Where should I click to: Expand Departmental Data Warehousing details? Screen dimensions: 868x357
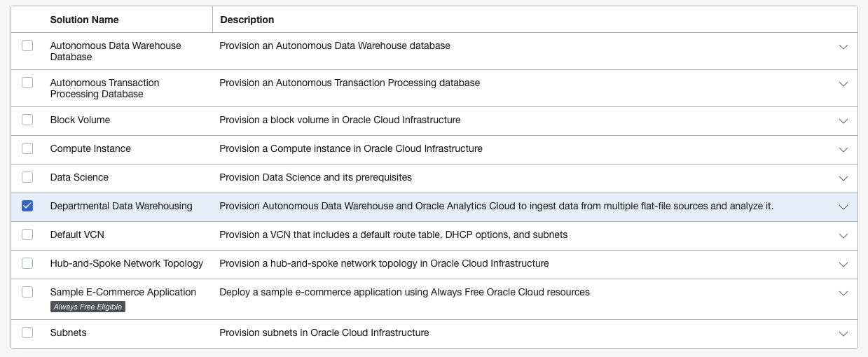[x=843, y=206]
